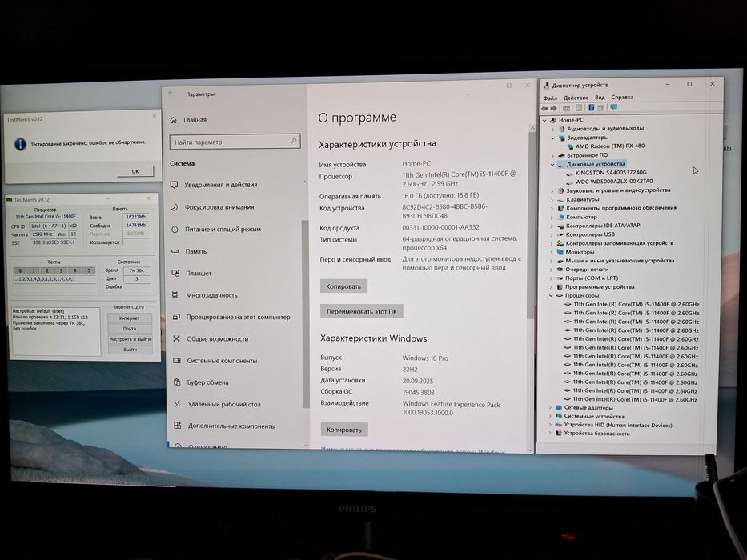Click the lower Копировать button under Windows specs
Image resolution: width=747 pixels, height=560 pixels.
344,430
